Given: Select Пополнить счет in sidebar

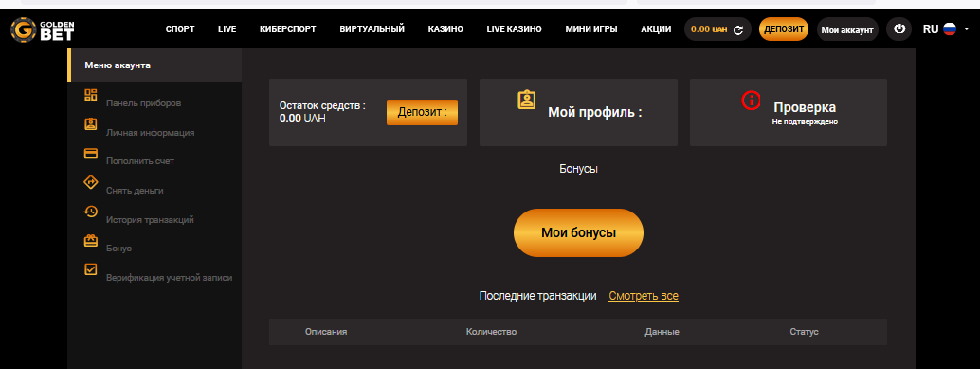Looking at the screenshot, I should 140,161.
